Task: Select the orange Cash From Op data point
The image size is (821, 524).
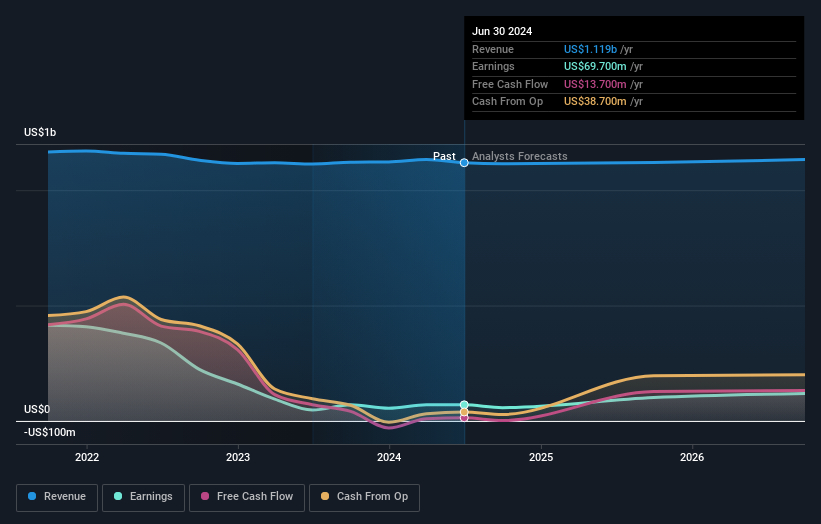Action: point(464,412)
